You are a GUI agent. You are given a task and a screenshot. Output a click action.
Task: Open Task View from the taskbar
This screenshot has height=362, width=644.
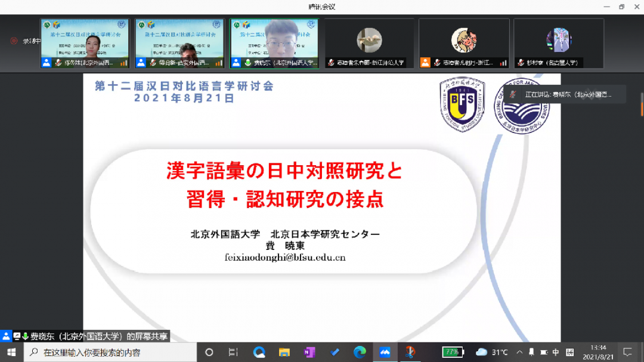click(233, 352)
